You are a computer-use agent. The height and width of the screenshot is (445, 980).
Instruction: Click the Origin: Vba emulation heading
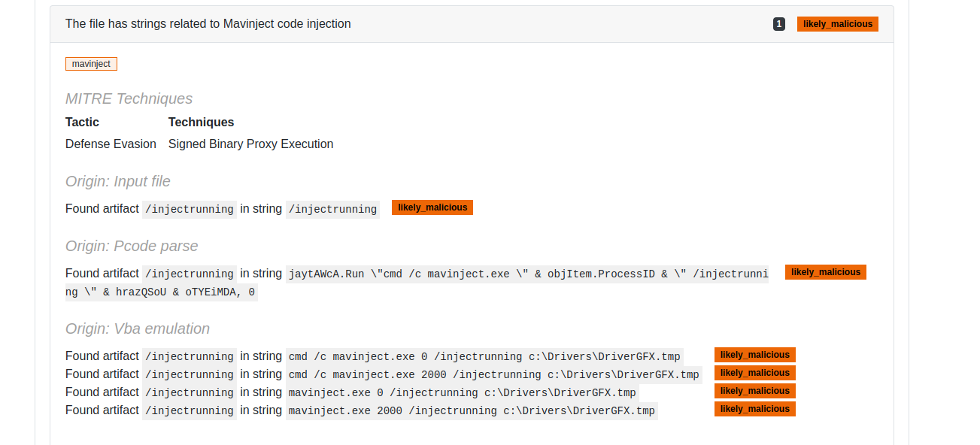click(x=138, y=328)
